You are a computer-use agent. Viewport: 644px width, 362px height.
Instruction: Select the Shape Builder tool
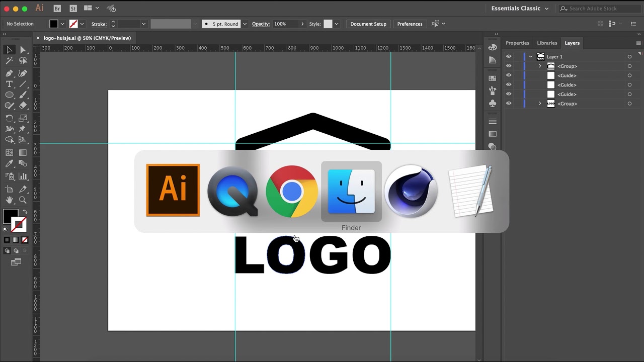(9, 140)
